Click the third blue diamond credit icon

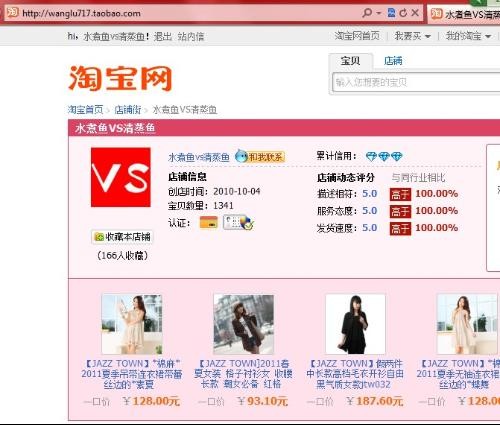(x=397, y=156)
